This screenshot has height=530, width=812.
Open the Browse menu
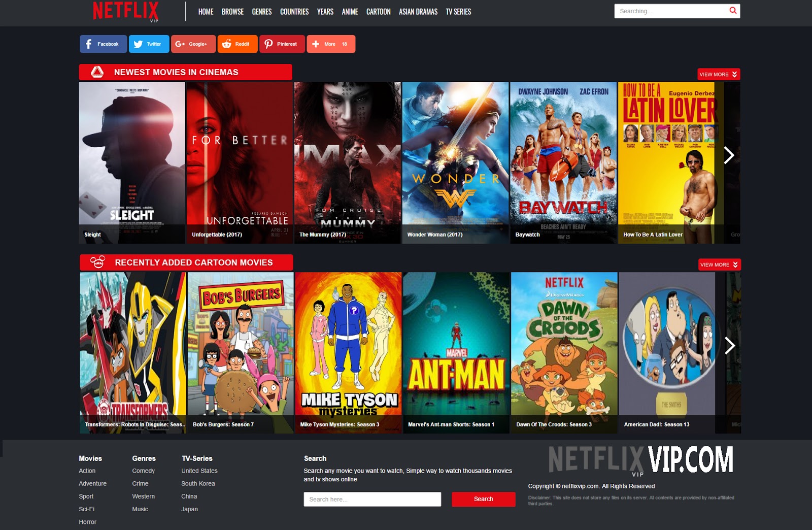pyautogui.click(x=232, y=12)
